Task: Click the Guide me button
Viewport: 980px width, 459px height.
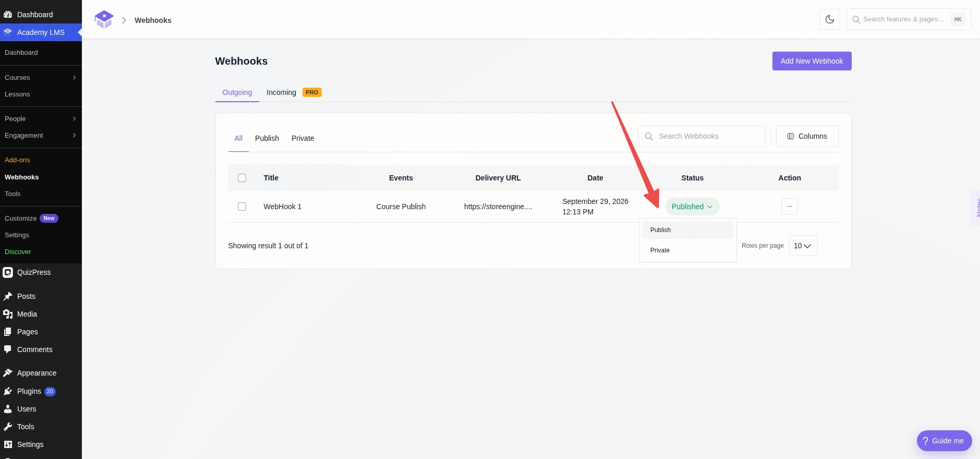Action: coord(944,441)
